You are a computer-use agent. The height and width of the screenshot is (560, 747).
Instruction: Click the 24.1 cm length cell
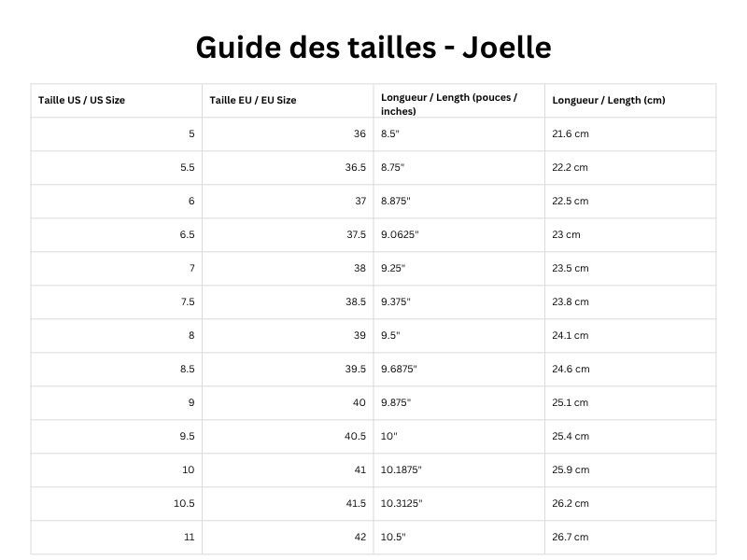tap(571, 335)
